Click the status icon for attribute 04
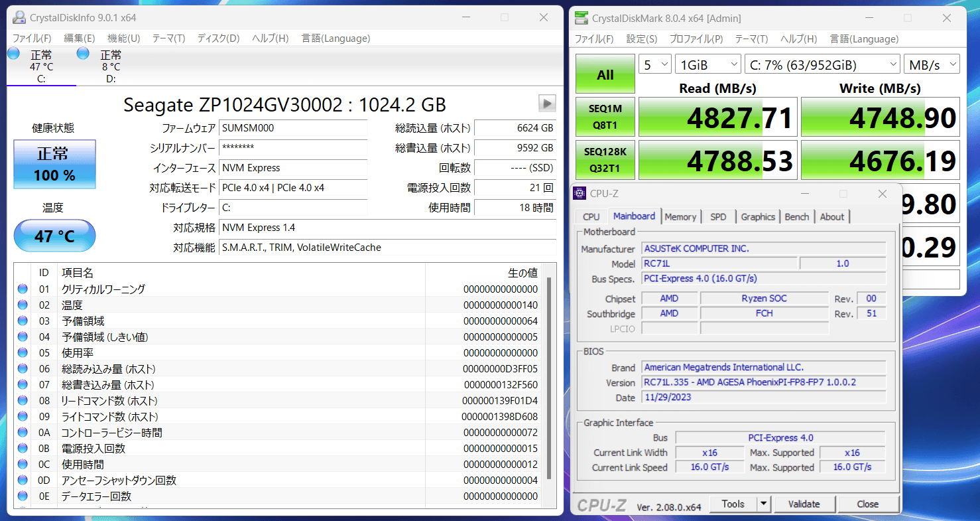This screenshot has width=980, height=521. pos(23,336)
